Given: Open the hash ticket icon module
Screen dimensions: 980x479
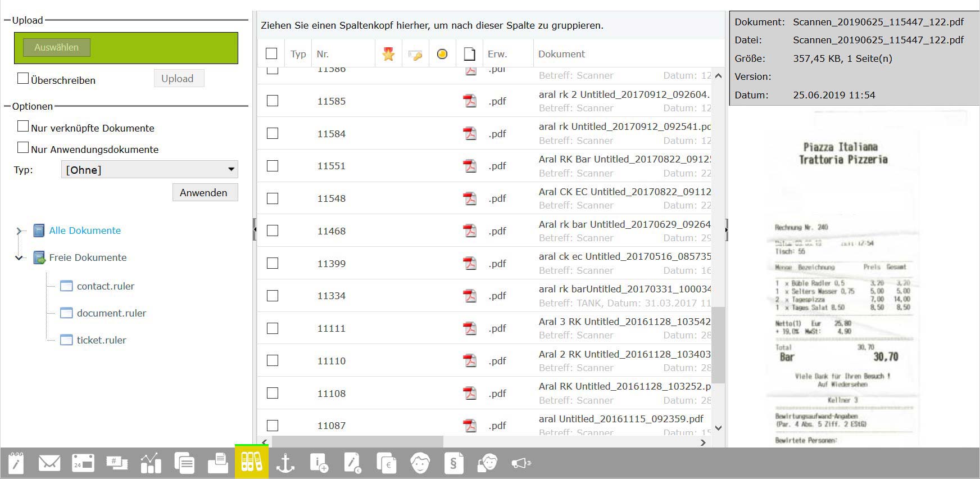Looking at the screenshot, I should 117,463.
